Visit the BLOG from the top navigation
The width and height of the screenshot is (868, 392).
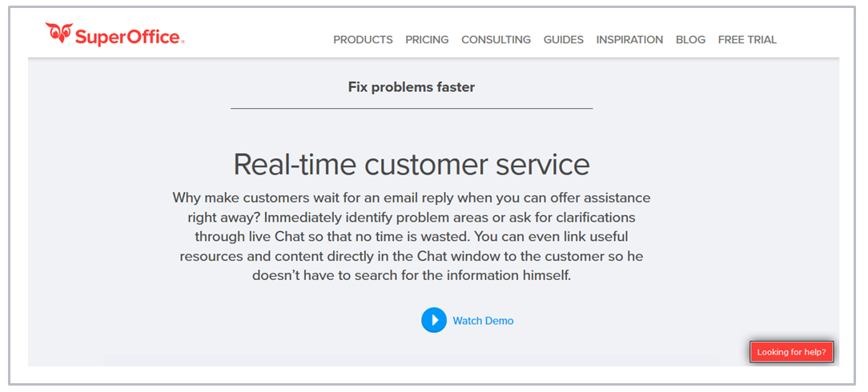coord(690,39)
